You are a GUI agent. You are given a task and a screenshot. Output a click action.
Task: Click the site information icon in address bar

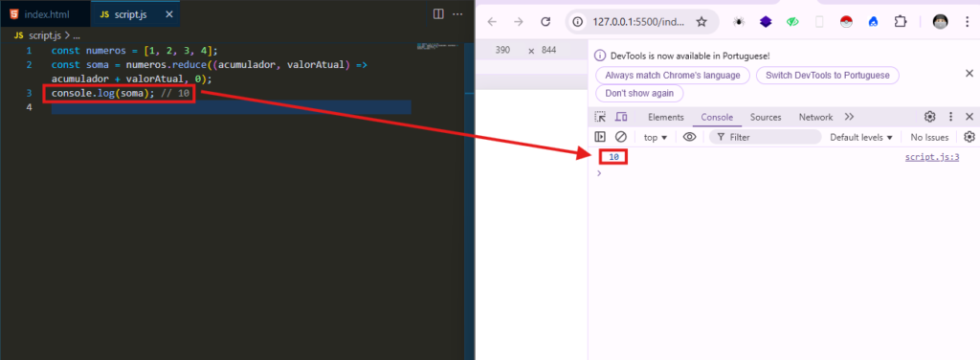point(577,22)
